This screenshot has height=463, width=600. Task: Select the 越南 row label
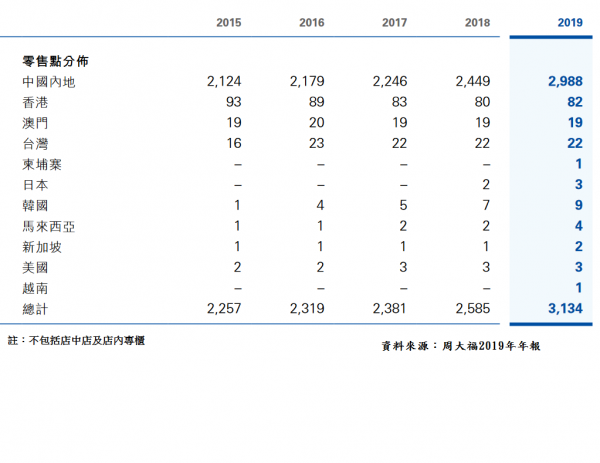(x=35, y=289)
